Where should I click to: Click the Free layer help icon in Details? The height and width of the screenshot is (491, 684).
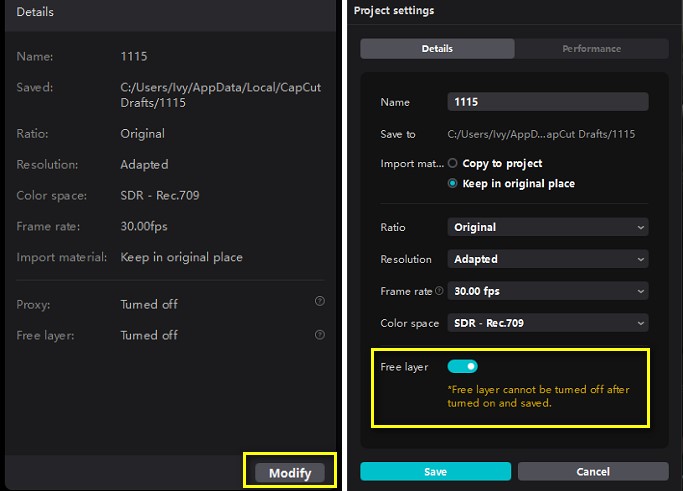(320, 334)
